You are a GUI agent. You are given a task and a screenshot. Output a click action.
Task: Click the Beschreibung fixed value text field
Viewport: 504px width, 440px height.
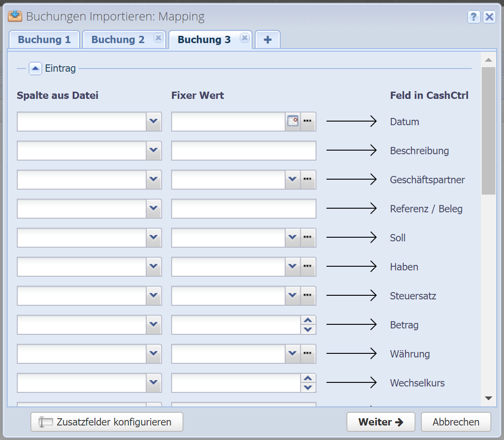pyautogui.click(x=243, y=151)
